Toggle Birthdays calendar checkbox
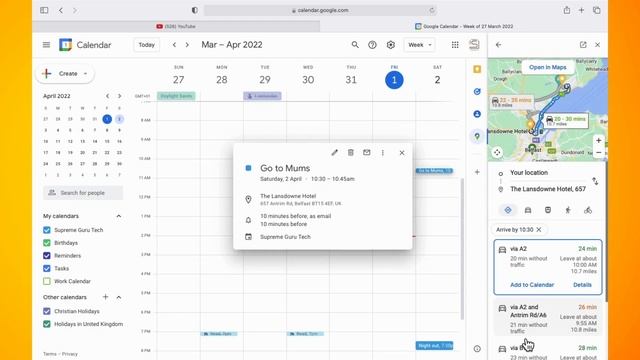The width and height of the screenshot is (640, 360). pos(47,243)
